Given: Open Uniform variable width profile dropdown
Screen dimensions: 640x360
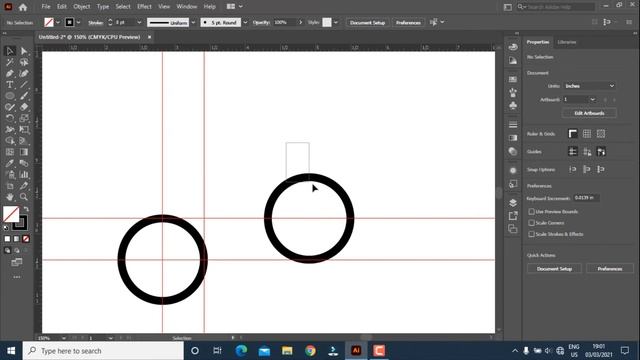Looking at the screenshot, I should [x=193, y=22].
